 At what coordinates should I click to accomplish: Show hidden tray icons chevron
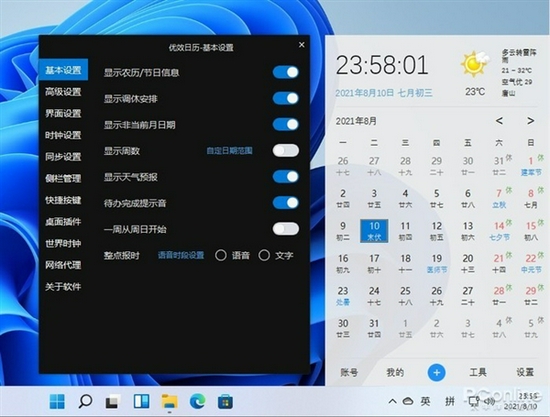(x=393, y=401)
